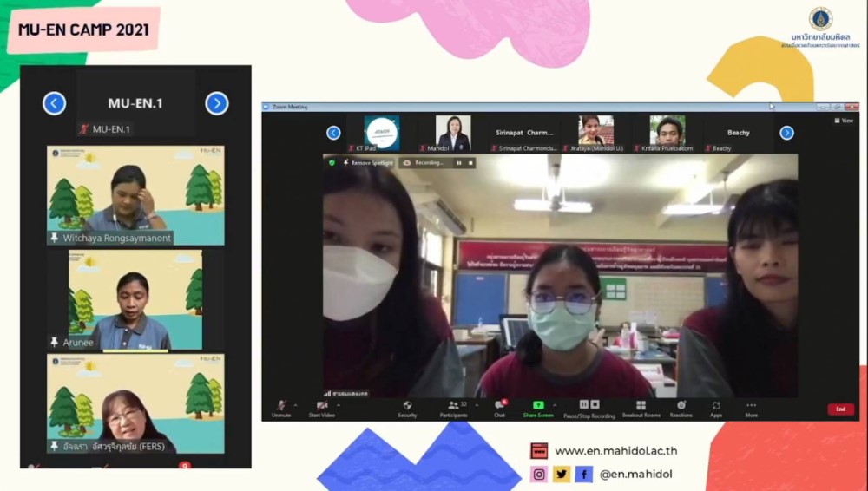Open the Reactions menu
This screenshot has height=491, width=868.
click(x=681, y=406)
